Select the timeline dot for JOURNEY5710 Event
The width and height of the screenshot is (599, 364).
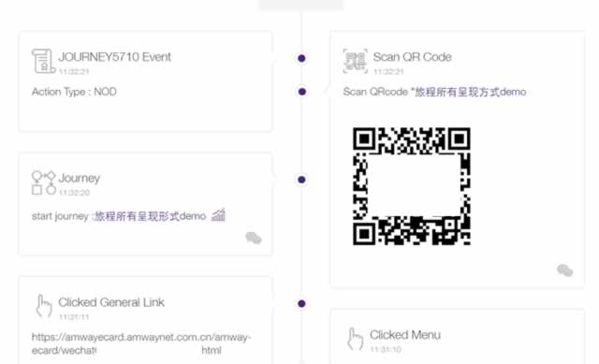point(301,58)
